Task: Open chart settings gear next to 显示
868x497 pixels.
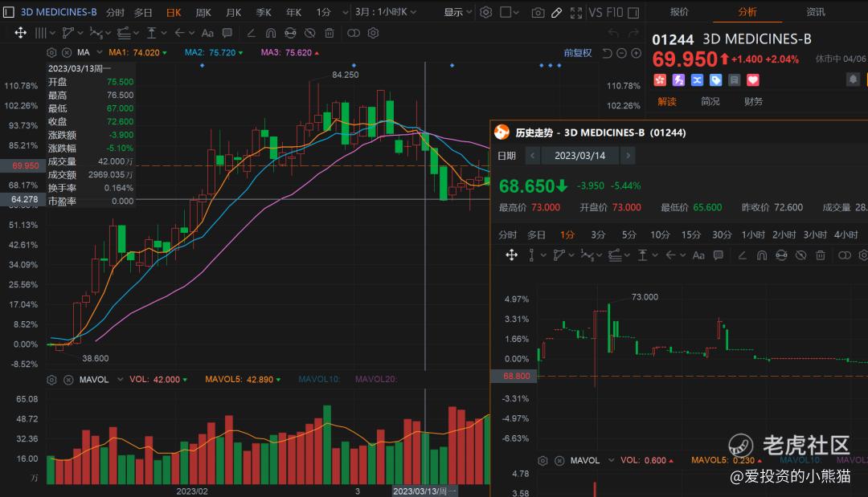Action: coord(485,12)
